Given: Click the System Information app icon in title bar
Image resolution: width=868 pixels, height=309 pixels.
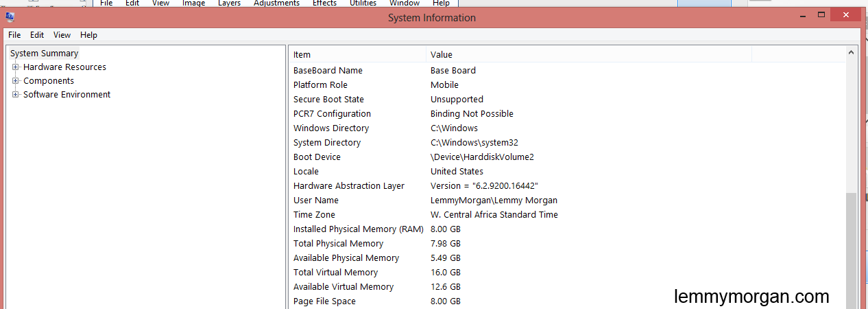Looking at the screenshot, I should click(x=10, y=18).
